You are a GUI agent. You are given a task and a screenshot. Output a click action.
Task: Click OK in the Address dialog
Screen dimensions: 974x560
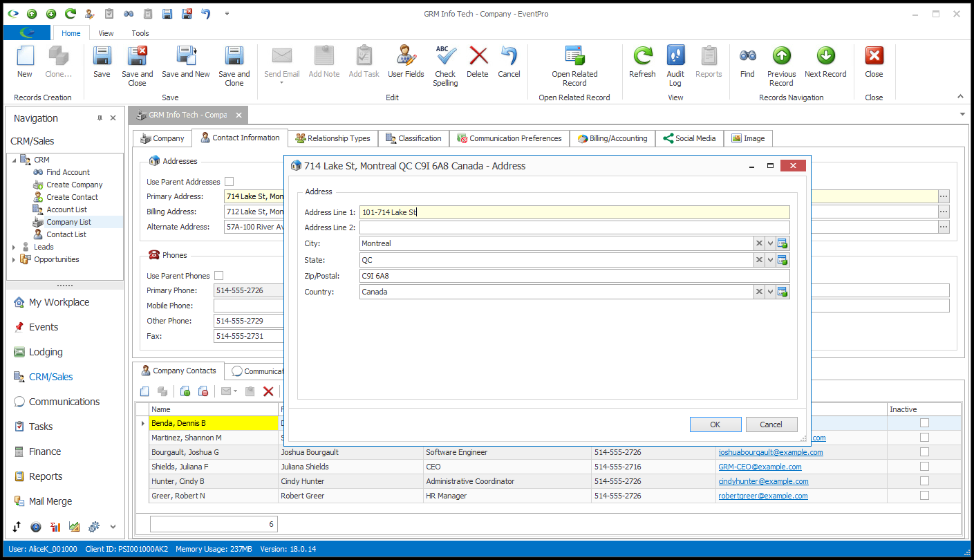(x=715, y=424)
